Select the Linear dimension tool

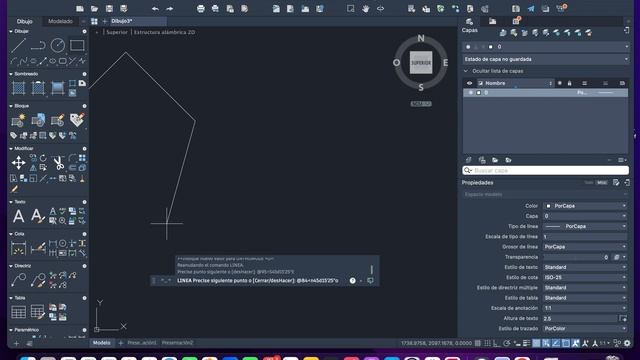tap(18, 248)
